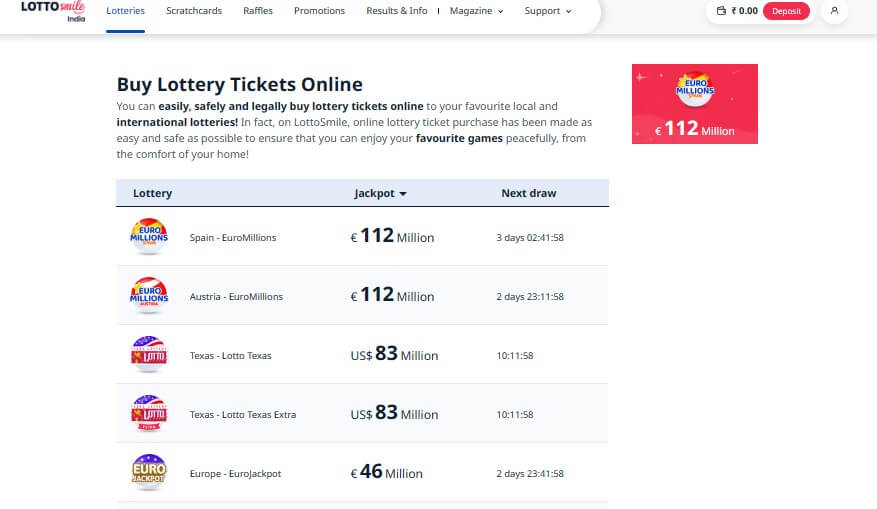Sort the table by Jackpot column arrow
Image resolution: width=877 pixels, height=509 pixels.
(403, 194)
